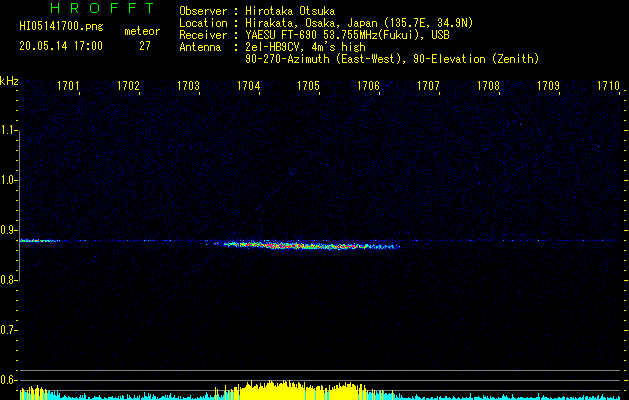Click the 0.8 kHz axis label

(8, 280)
